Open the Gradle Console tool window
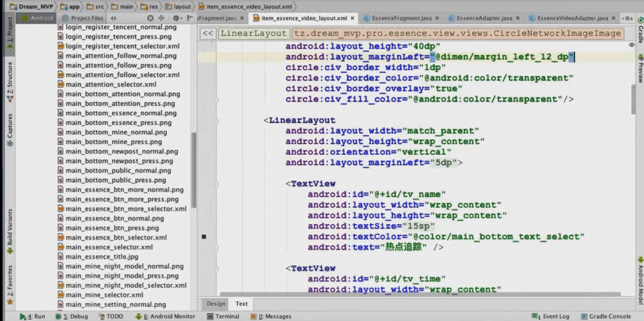The width and height of the screenshot is (644, 321). tap(605, 317)
